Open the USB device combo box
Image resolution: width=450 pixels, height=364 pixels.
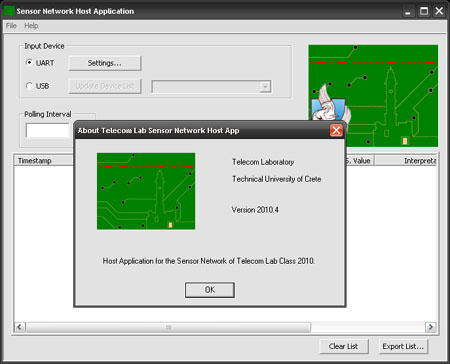(211, 87)
